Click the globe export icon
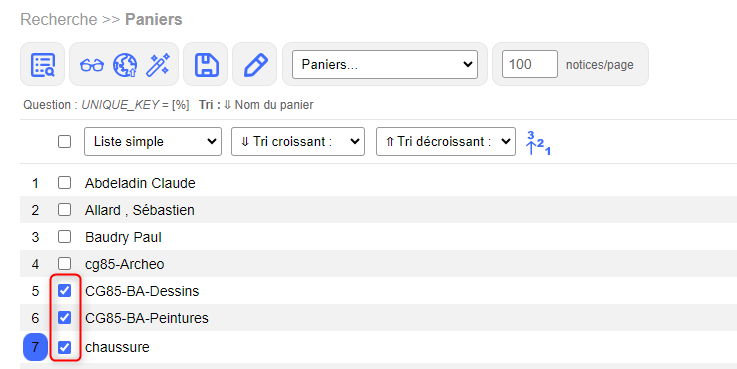The height and width of the screenshot is (369, 737). [125, 65]
